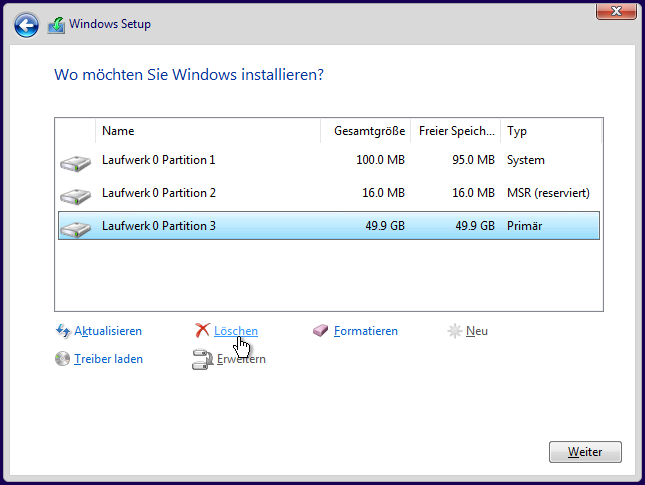Select Laufwerk 0 Partition 1 row
Image resolution: width=645 pixels, height=485 pixels.
tap(329, 160)
